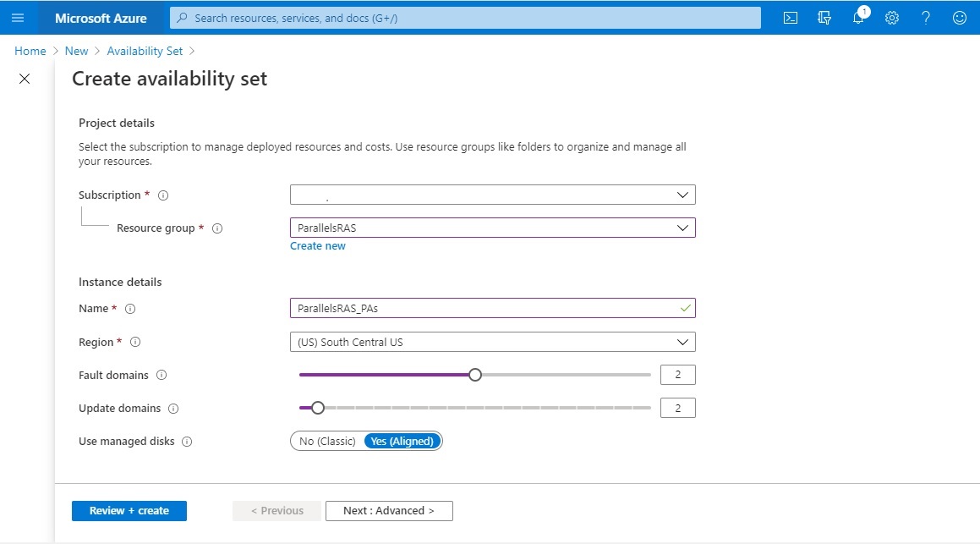Image resolution: width=980 pixels, height=544 pixels.
Task: Open the Help question mark icon
Action: click(x=925, y=17)
